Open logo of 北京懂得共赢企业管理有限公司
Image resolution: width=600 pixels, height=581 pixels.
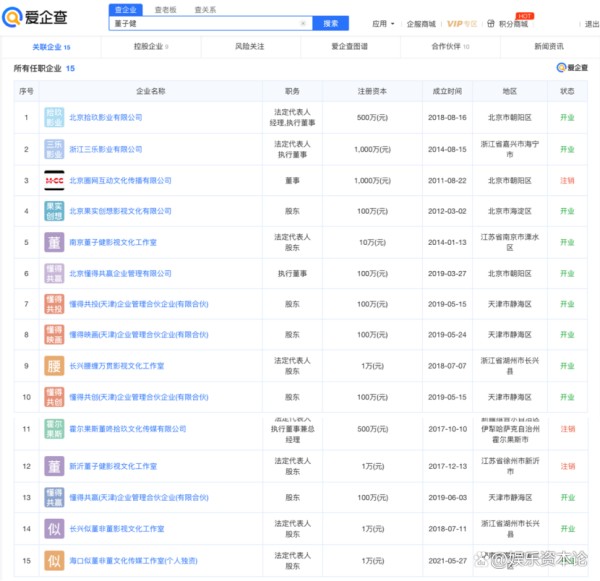coord(54,274)
